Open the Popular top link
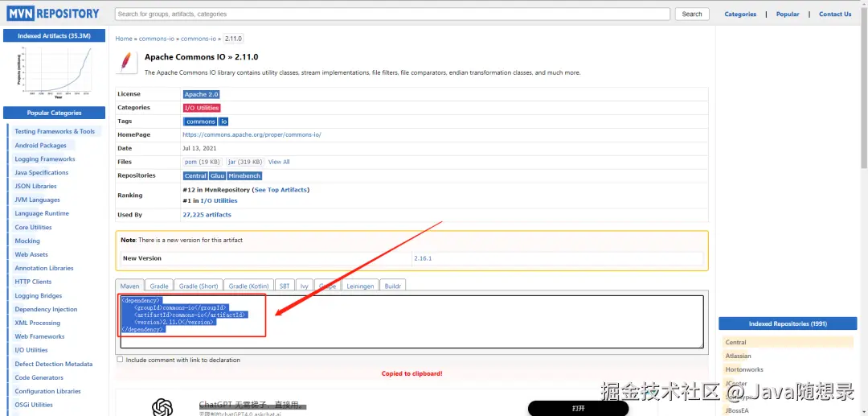 [787, 14]
